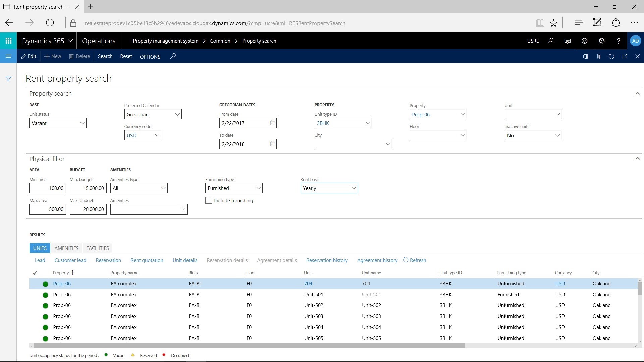This screenshot has height=362, width=644.
Task: Open the Office apps icon in action bar
Action: (x=585, y=56)
